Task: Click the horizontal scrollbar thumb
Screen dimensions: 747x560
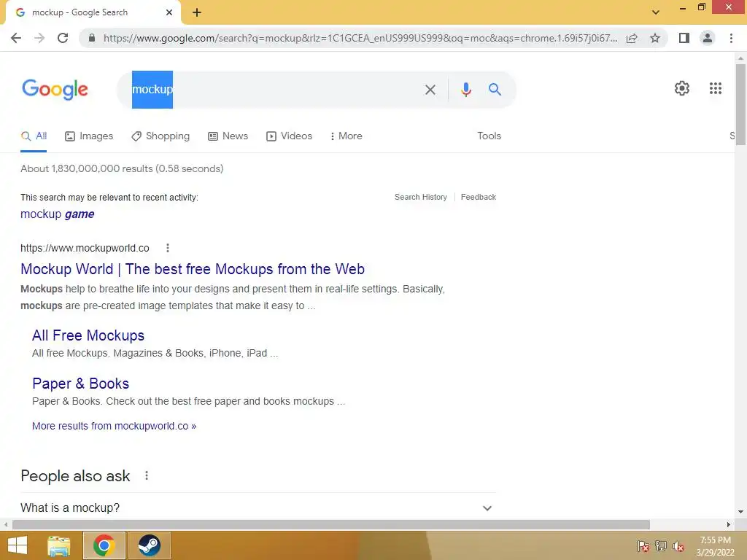Action: (331, 525)
